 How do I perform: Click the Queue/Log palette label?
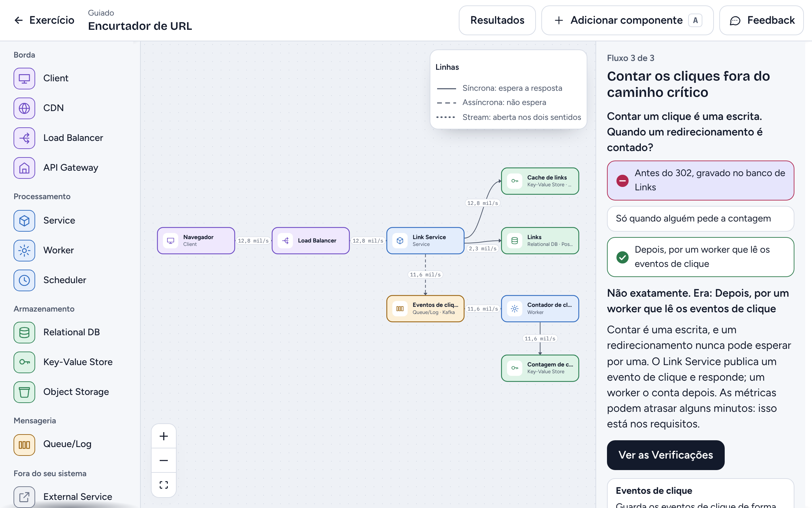(67, 444)
